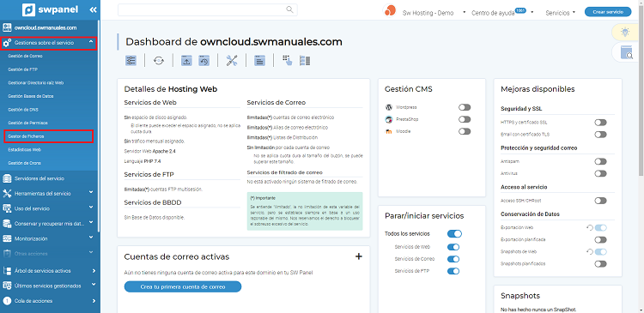Click the Cola de acciones number badge
644x313 pixels.
(7, 301)
